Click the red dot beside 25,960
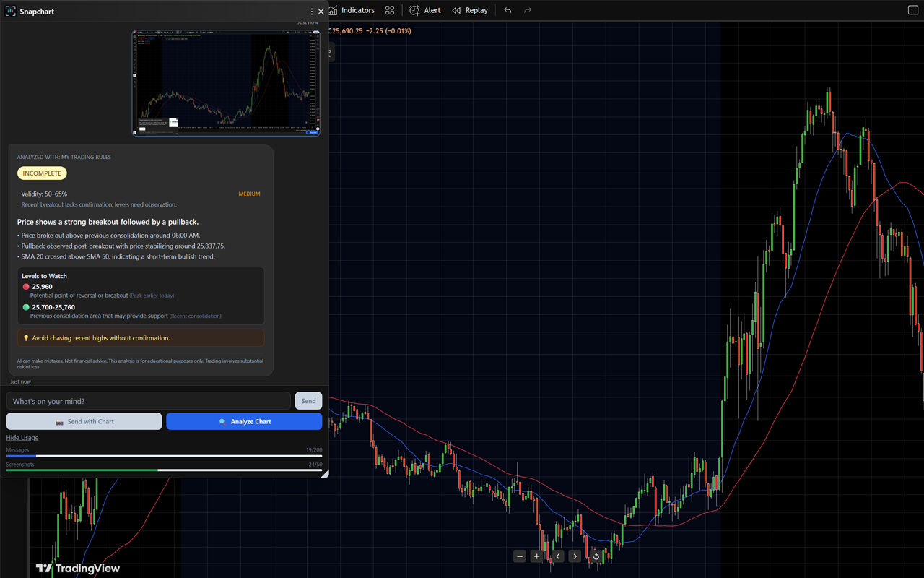 (x=26, y=287)
